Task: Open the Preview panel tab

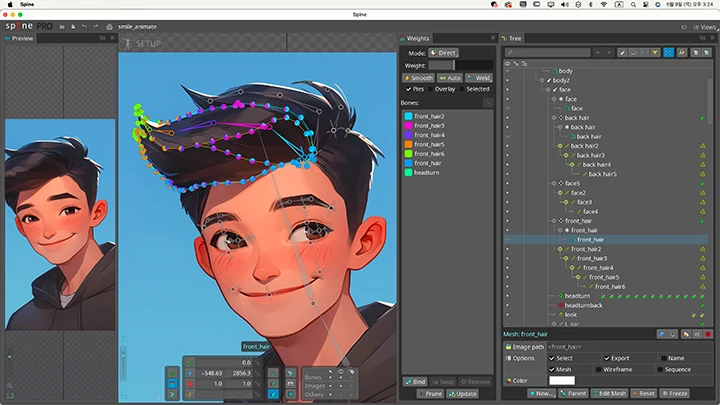Action: pos(19,38)
